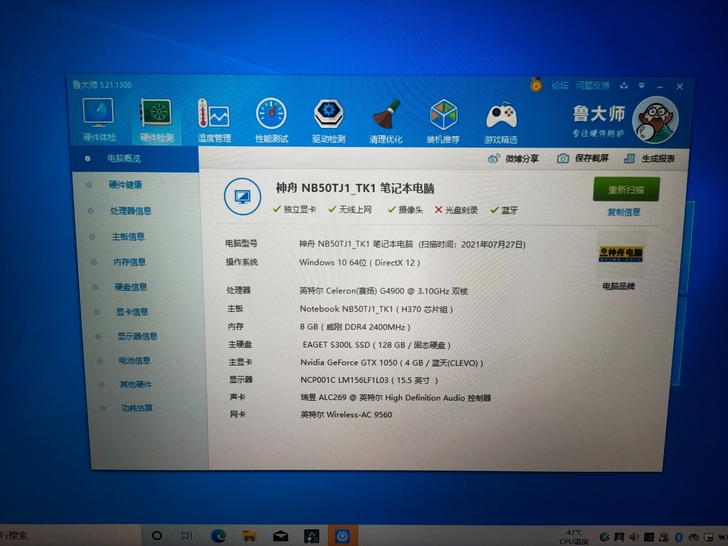Image resolution: width=728 pixels, height=546 pixels.
Task: Select 处理器信息 in the sidebar
Action: click(x=130, y=211)
